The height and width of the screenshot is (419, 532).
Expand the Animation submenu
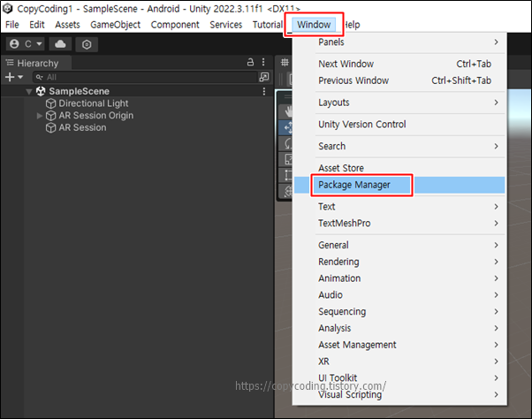coord(399,278)
